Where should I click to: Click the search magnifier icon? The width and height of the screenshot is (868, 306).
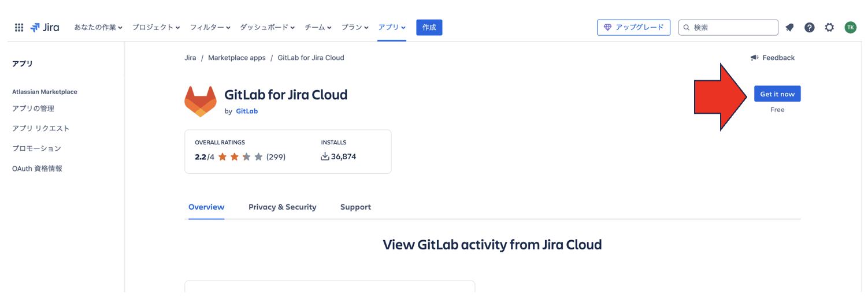687,27
